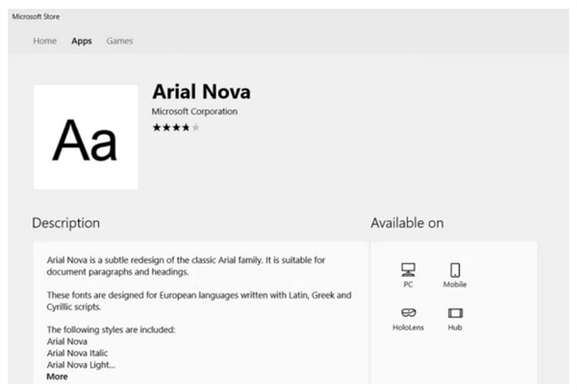
Task: Click the Hub device icon
Action: (x=455, y=312)
